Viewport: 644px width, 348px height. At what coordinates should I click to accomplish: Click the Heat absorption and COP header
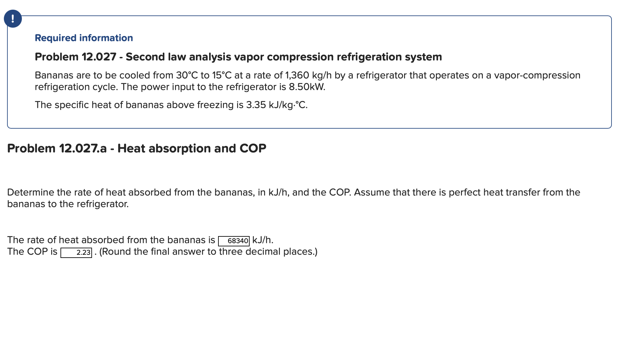(191, 148)
